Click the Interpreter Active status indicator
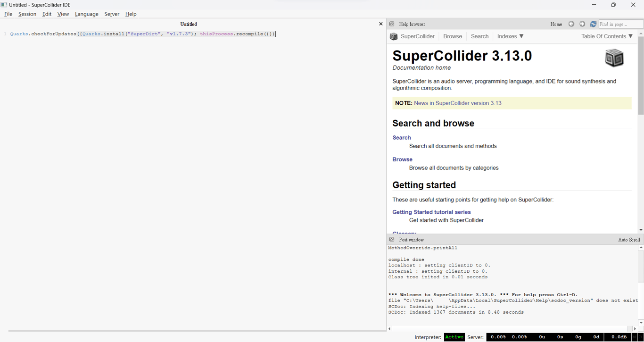 pyautogui.click(x=454, y=337)
